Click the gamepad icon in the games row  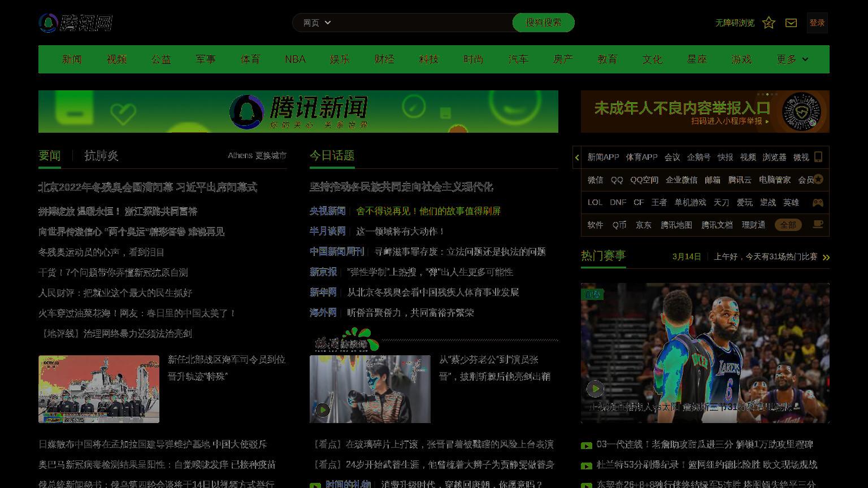pyautogui.click(x=818, y=202)
